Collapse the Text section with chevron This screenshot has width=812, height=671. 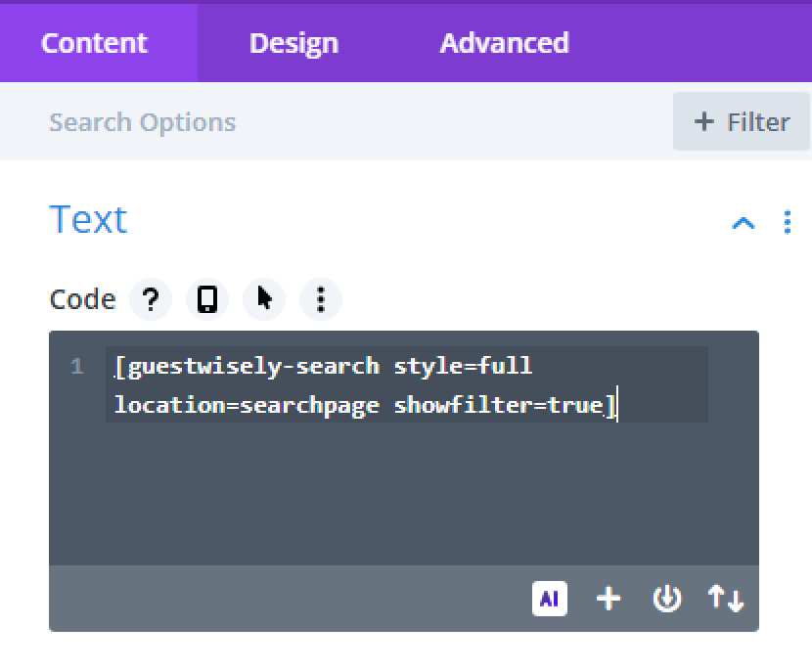coord(744,223)
